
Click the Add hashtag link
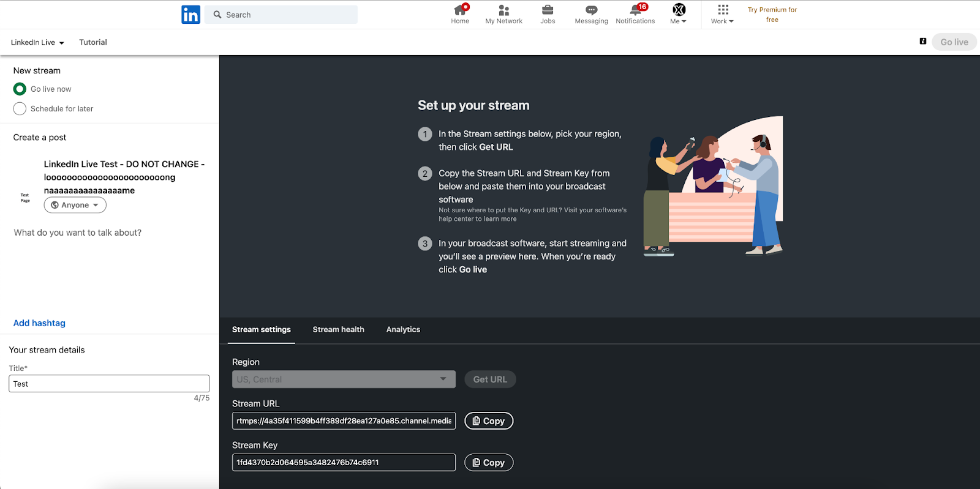coord(39,323)
